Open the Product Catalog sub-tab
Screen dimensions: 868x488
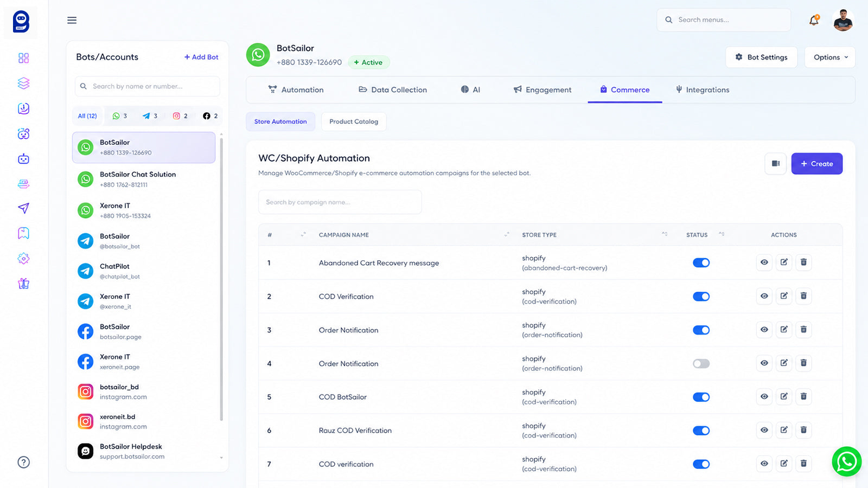coord(354,121)
